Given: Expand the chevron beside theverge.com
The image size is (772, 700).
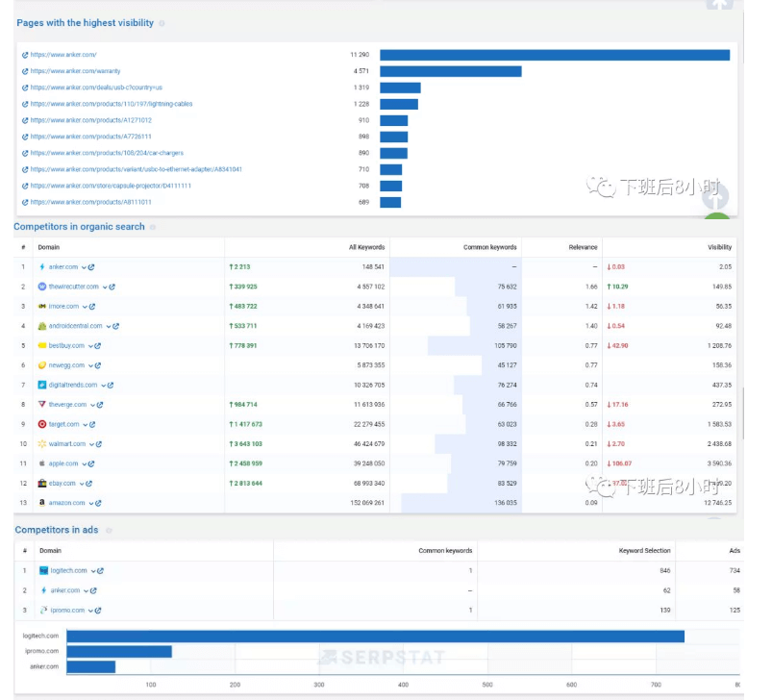Looking at the screenshot, I should click(x=92, y=405).
